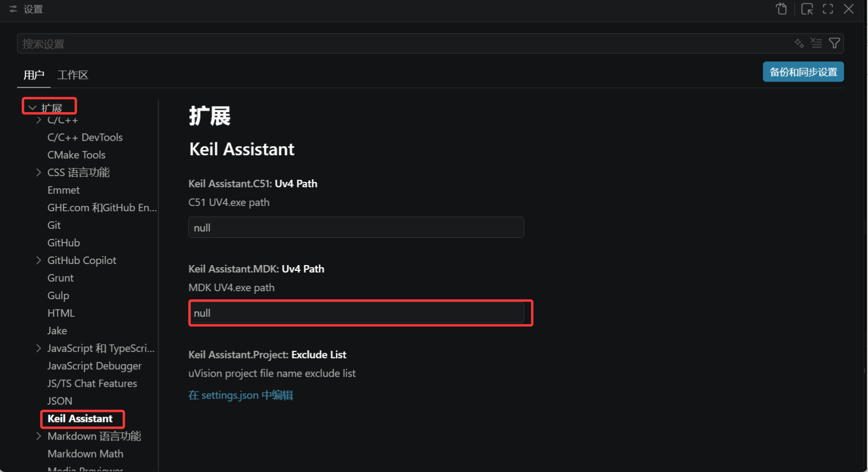The height and width of the screenshot is (472, 868).
Task: Collapse the 扩展 tree section
Action: (x=32, y=108)
